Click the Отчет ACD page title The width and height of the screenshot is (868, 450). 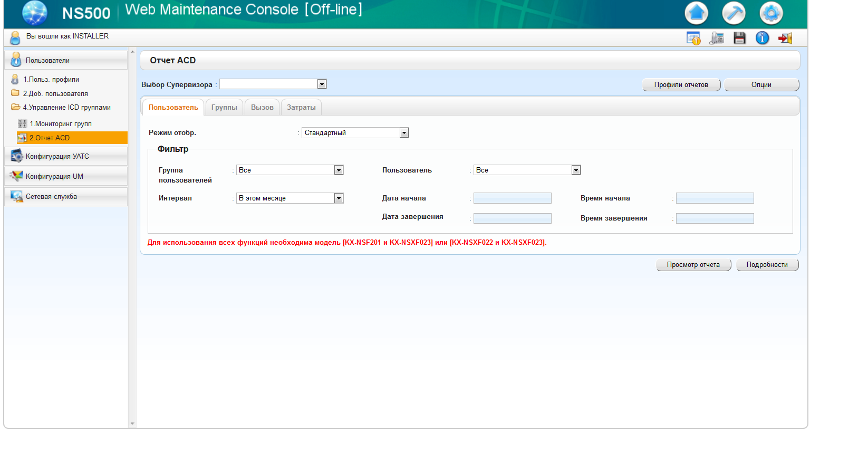click(173, 61)
